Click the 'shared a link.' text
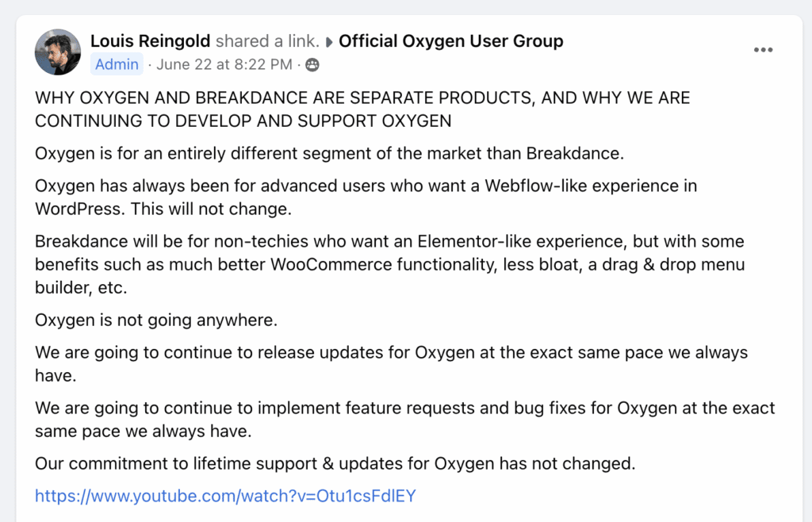The height and width of the screenshot is (522, 812). pos(267,41)
